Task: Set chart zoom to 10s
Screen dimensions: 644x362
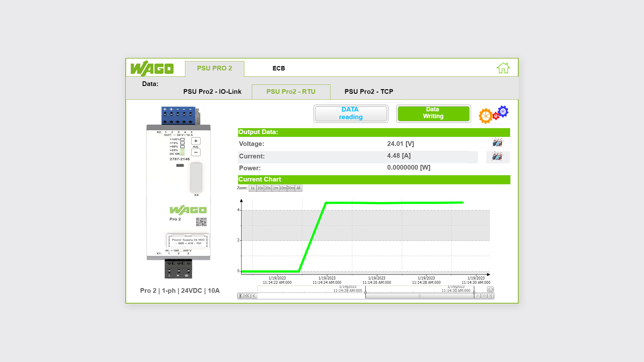Action: point(260,188)
